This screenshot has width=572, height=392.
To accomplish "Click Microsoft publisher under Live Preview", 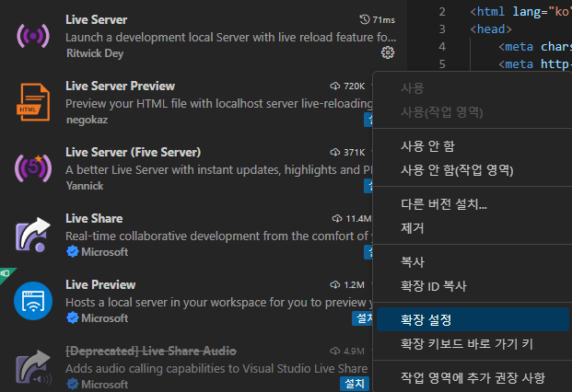I will pos(104,318).
